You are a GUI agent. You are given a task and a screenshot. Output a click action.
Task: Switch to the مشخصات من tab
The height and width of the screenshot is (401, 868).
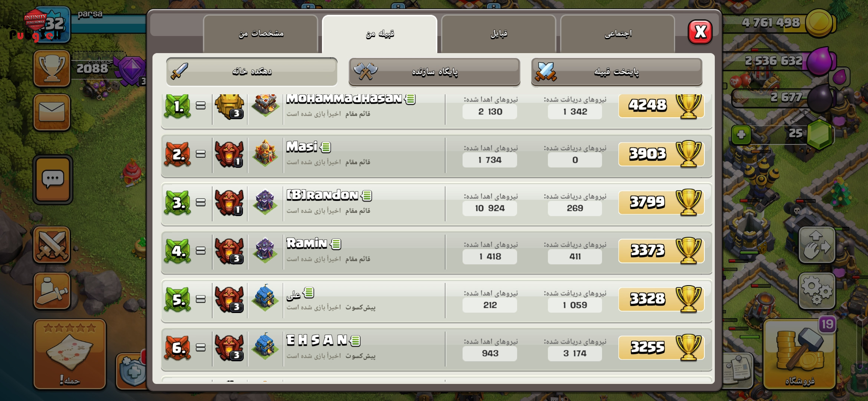[261, 34]
